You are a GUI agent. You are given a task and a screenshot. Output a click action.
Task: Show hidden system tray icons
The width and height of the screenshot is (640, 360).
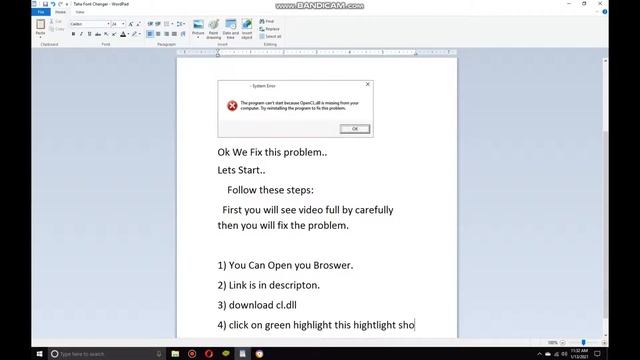pos(539,354)
